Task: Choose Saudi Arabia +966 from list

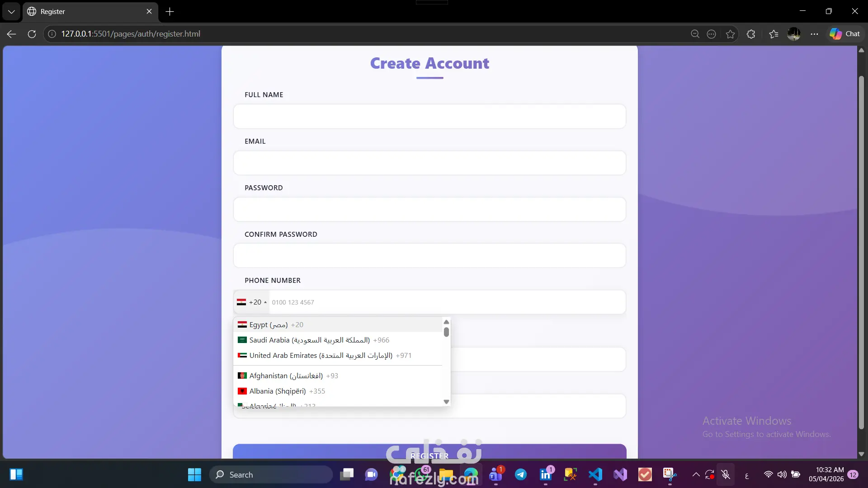Action: [338, 340]
